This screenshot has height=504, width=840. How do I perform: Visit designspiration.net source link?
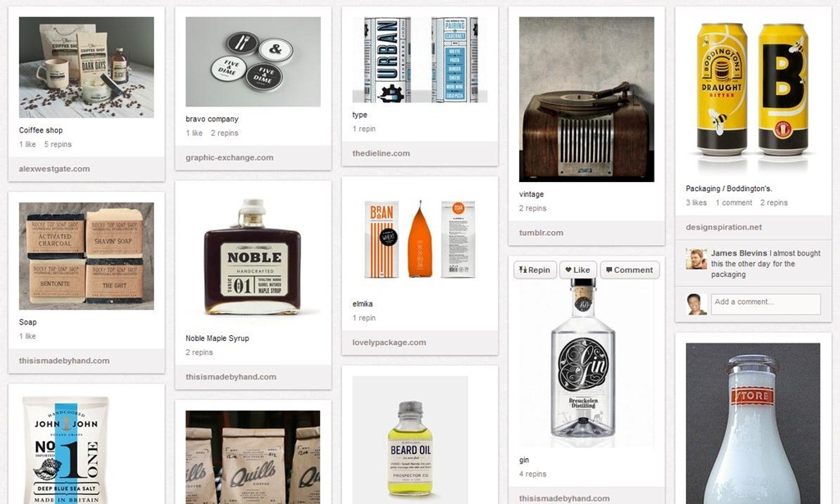click(x=724, y=227)
